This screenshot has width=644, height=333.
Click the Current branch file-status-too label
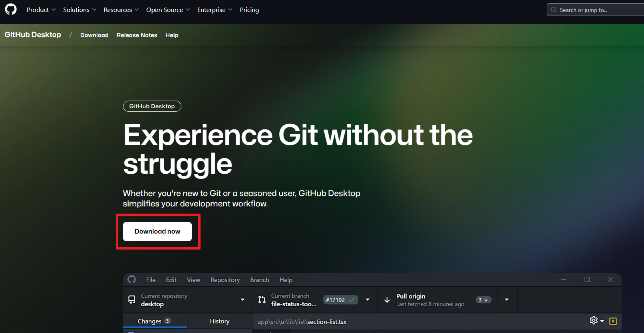(x=294, y=304)
